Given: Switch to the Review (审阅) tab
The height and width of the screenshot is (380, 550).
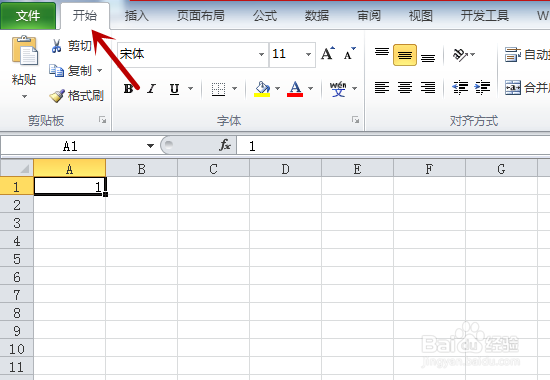Looking at the screenshot, I should point(369,15).
